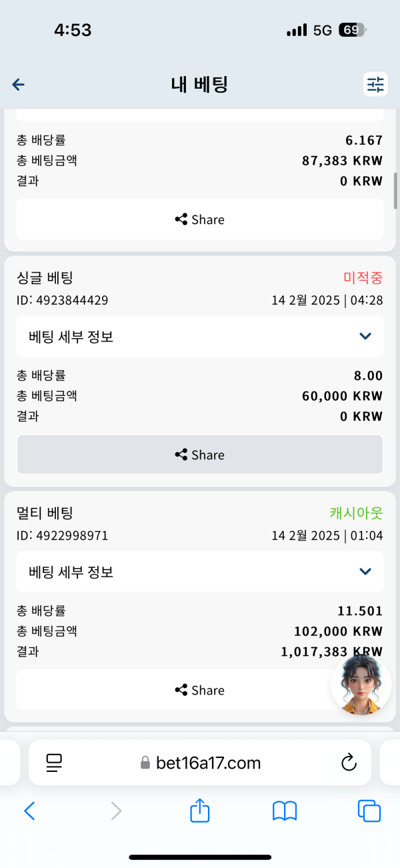Tap the Share icon on the 멀티 베팅 card
This screenshot has height=868, width=400.
point(179,690)
